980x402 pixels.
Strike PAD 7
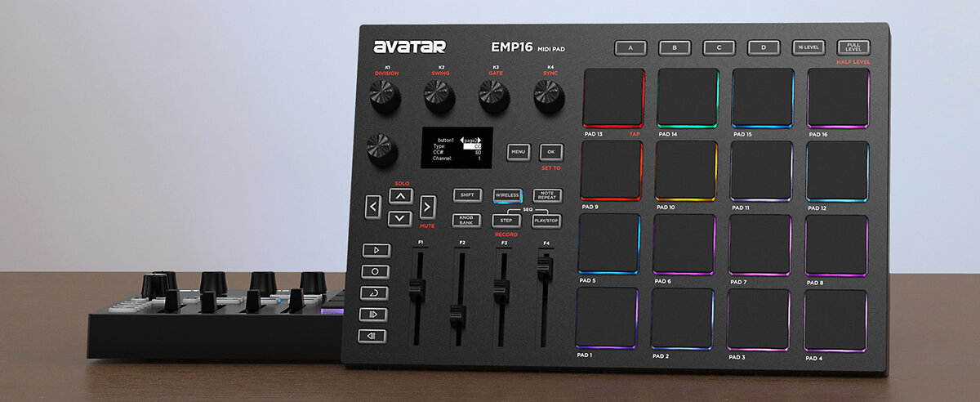point(759,245)
